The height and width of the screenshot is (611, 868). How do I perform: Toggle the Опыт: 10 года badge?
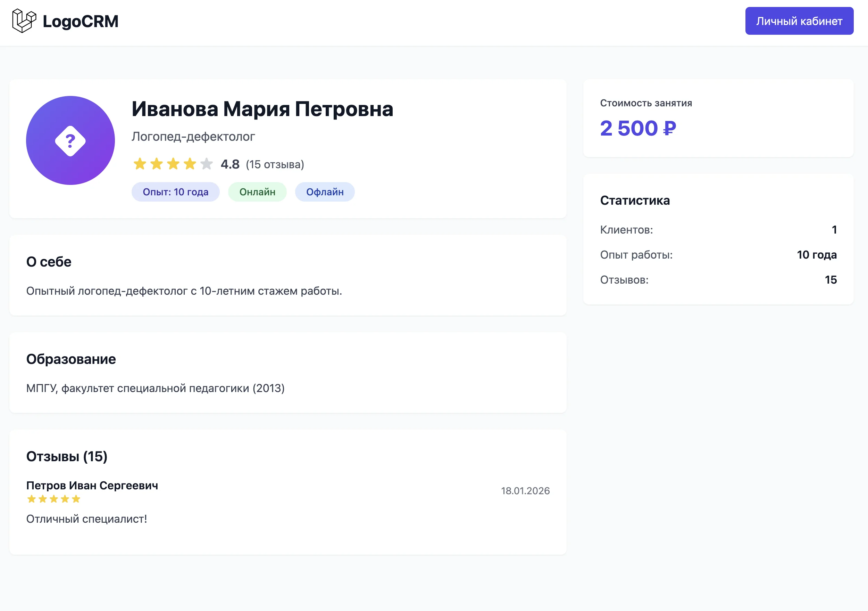click(x=175, y=192)
